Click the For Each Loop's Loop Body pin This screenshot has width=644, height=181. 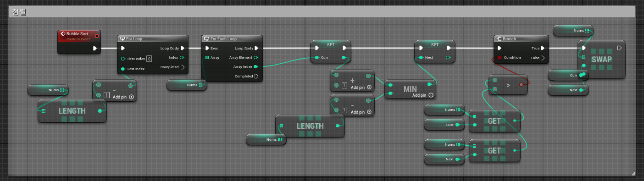tap(256, 48)
